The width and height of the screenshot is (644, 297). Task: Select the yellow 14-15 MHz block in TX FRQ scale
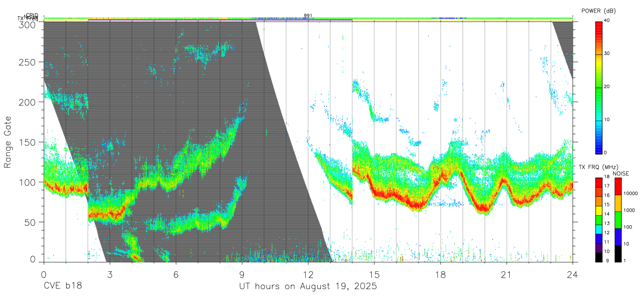point(598,210)
